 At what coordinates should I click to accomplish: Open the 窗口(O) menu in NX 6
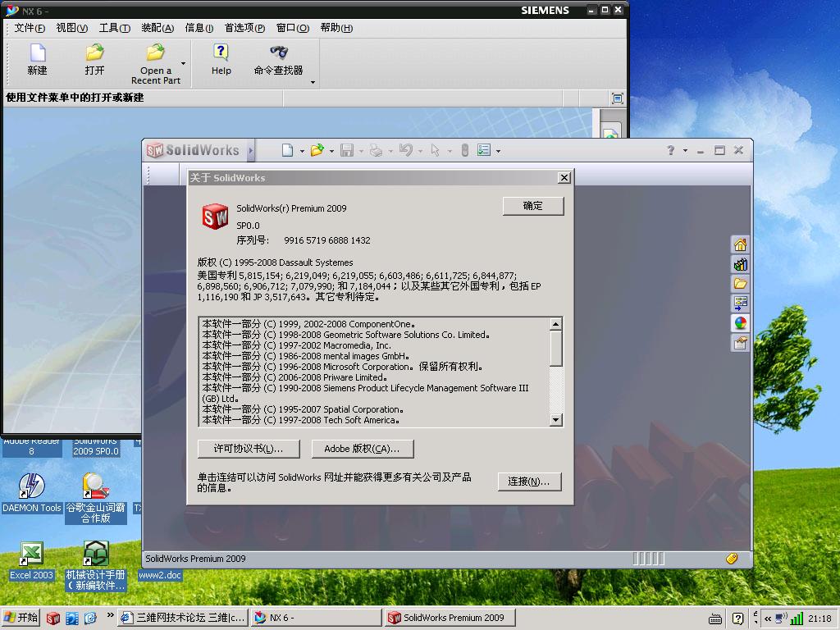click(x=293, y=28)
